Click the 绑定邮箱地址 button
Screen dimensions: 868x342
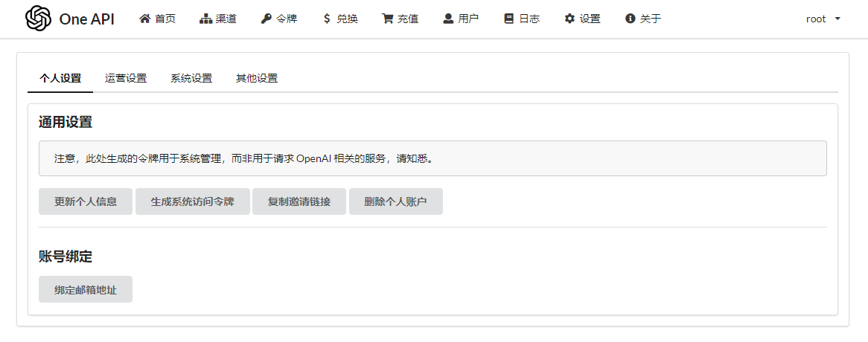click(86, 289)
